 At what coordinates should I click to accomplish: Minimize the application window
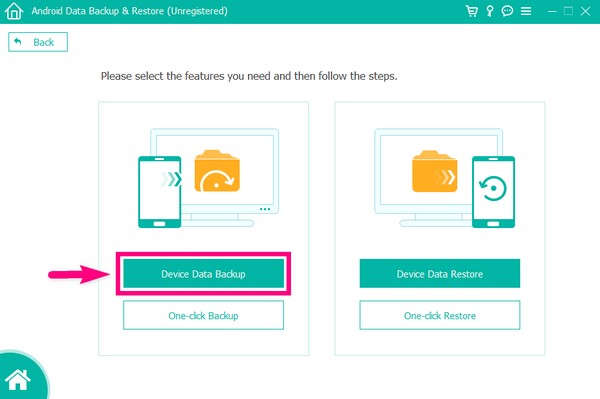pos(552,11)
